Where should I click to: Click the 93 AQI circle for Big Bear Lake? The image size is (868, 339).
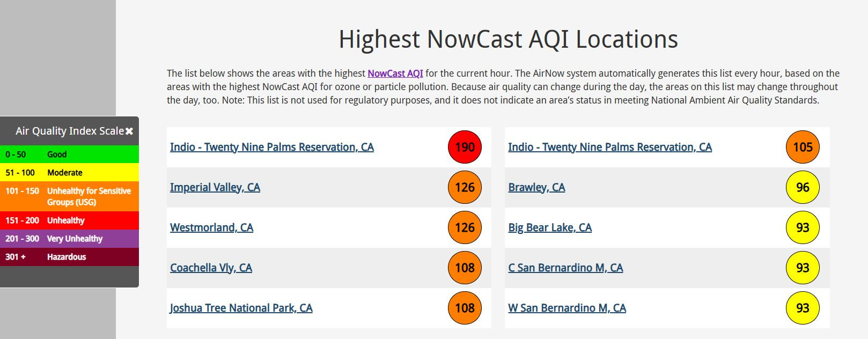(803, 227)
